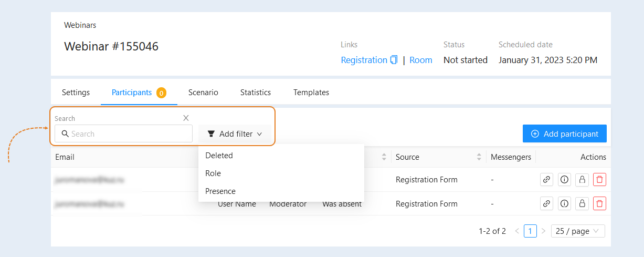Image resolution: width=644 pixels, height=257 pixels.
Task: Clear search with the X icon
Action: pos(186,118)
